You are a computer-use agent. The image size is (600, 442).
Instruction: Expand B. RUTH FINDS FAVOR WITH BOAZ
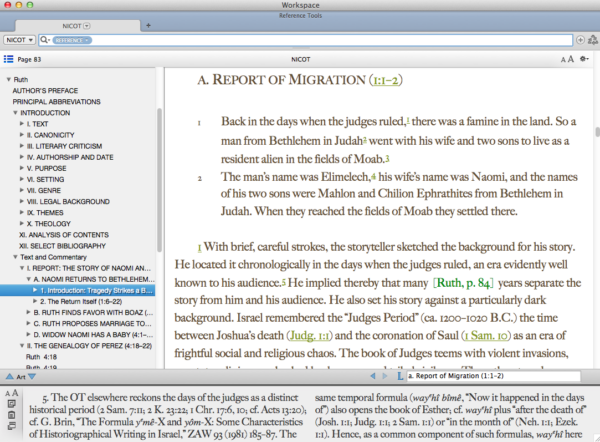(x=28, y=312)
